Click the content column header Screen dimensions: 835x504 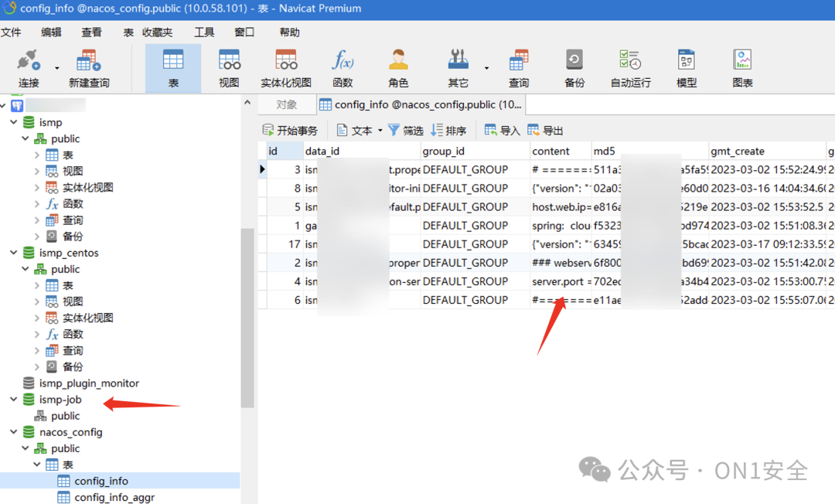pyautogui.click(x=561, y=152)
